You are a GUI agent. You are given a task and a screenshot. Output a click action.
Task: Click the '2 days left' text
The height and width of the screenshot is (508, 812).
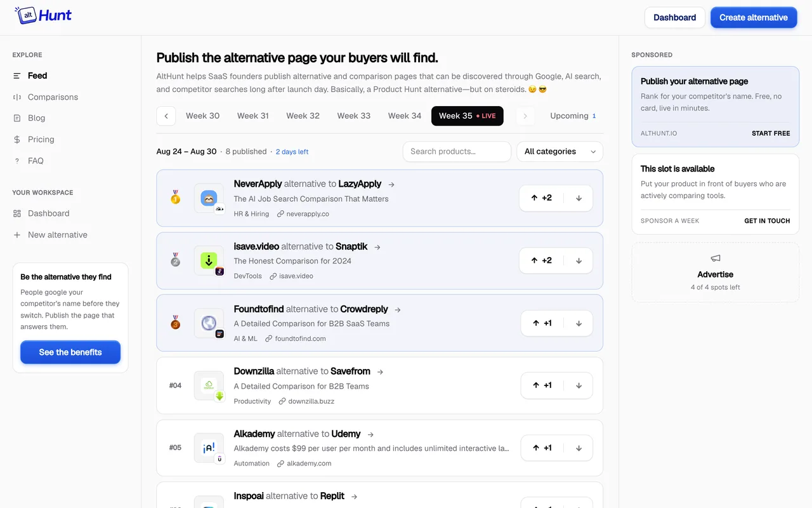tap(292, 152)
